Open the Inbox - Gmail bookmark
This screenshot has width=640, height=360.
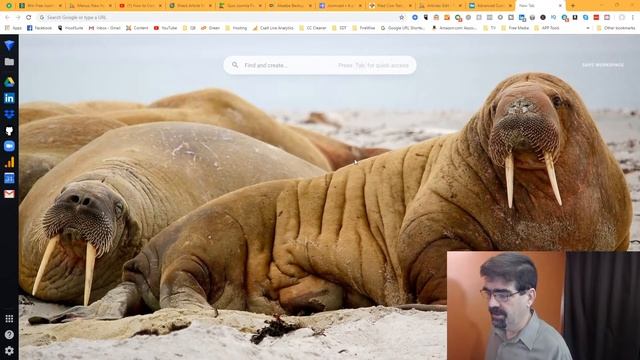tap(104, 28)
